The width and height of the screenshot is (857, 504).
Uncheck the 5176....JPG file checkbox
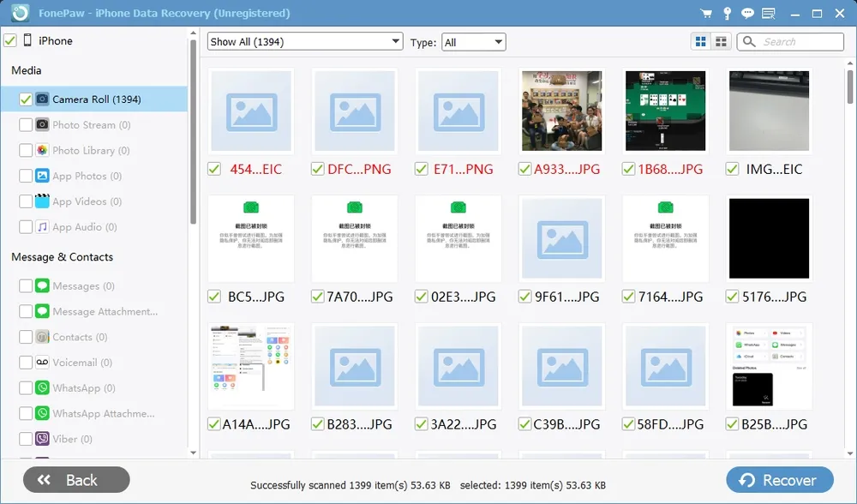pos(732,297)
